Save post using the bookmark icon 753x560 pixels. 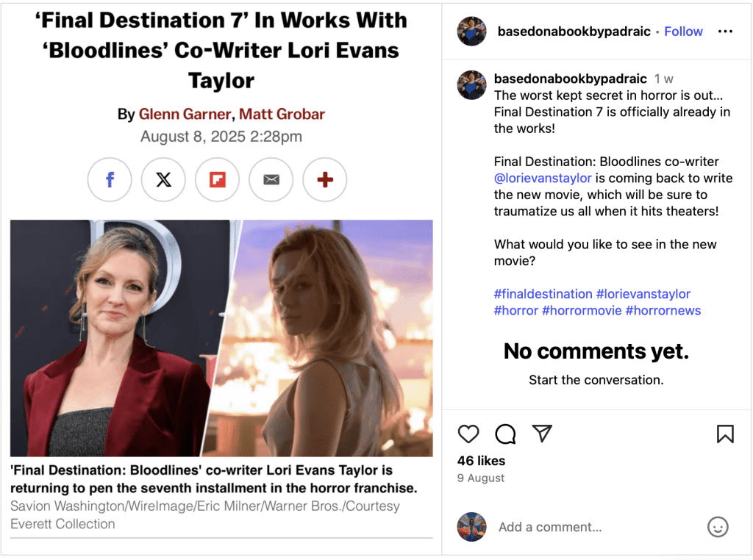tap(725, 434)
